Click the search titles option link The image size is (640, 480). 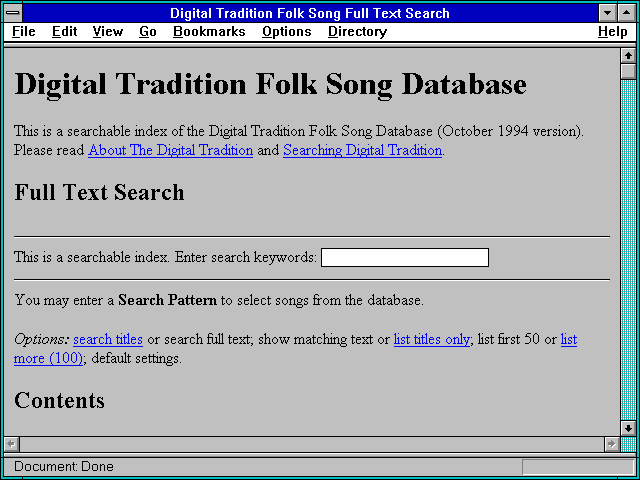(x=108, y=339)
